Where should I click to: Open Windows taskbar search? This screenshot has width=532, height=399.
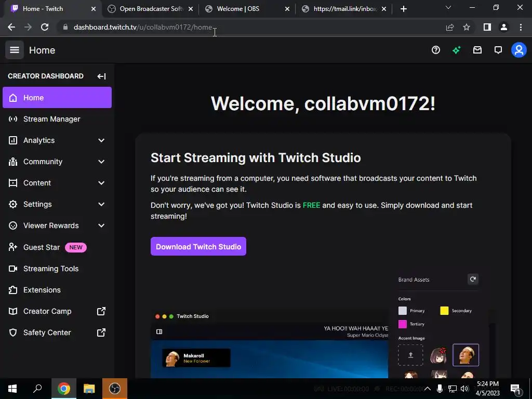click(x=37, y=389)
